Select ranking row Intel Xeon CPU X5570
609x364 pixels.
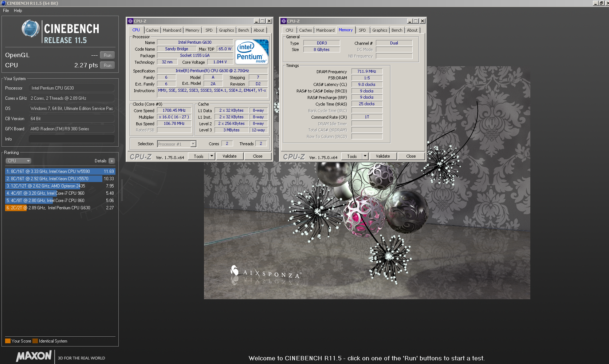point(60,179)
